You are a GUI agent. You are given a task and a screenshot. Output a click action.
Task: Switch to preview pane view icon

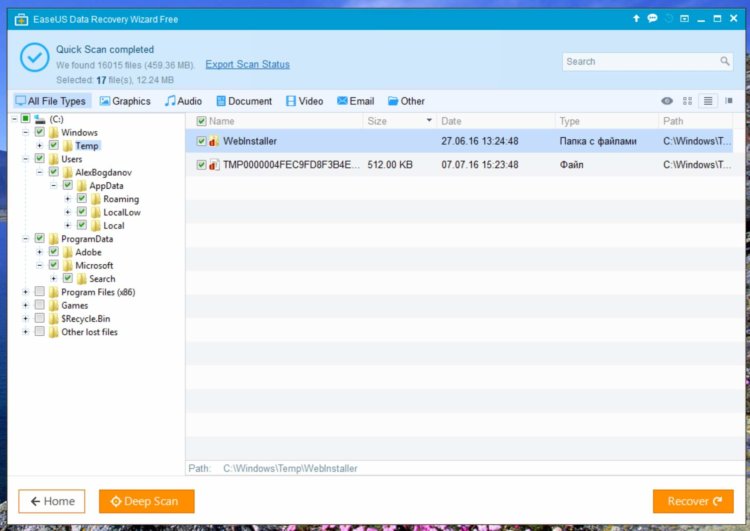pos(728,101)
